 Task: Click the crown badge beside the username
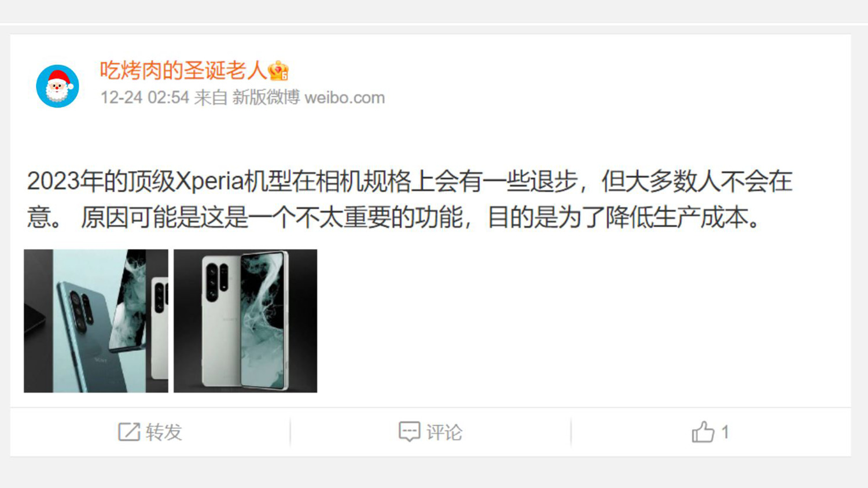(278, 71)
